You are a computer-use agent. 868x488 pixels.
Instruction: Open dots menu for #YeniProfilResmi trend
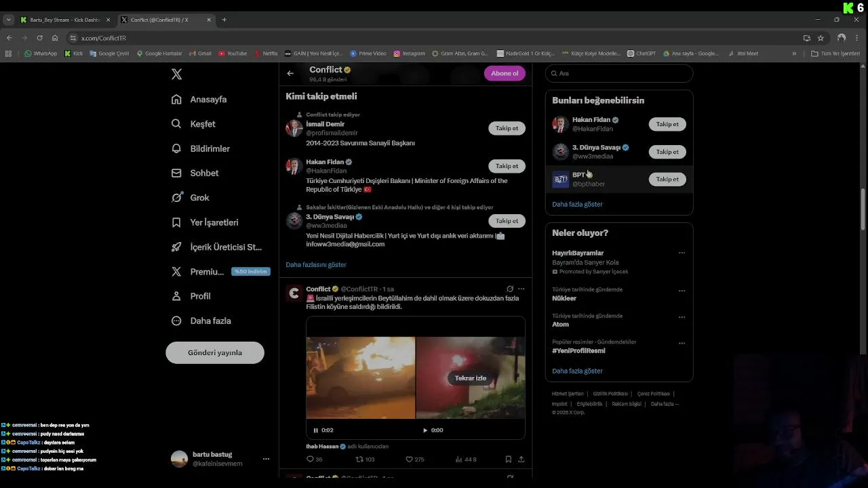pos(682,344)
